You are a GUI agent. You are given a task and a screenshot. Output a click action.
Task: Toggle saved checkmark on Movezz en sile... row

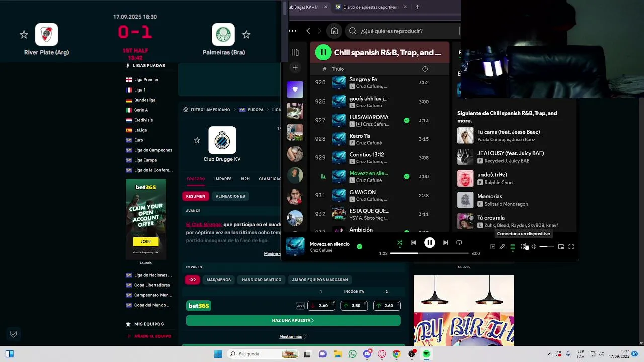pyautogui.click(x=407, y=176)
